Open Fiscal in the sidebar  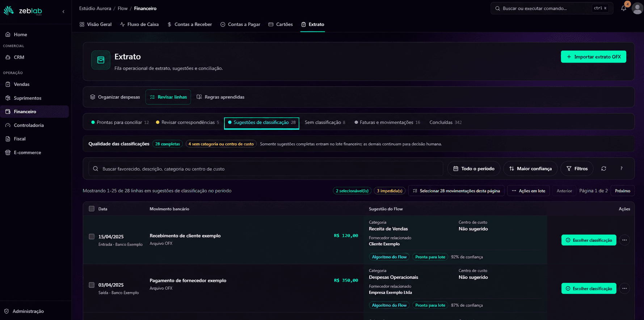coord(34,139)
